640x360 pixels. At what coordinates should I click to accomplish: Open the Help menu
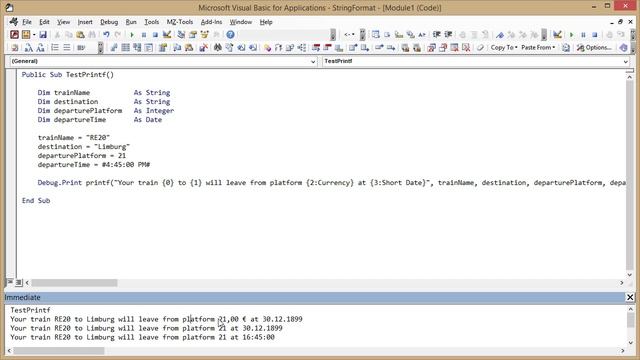pyautogui.click(x=266, y=22)
